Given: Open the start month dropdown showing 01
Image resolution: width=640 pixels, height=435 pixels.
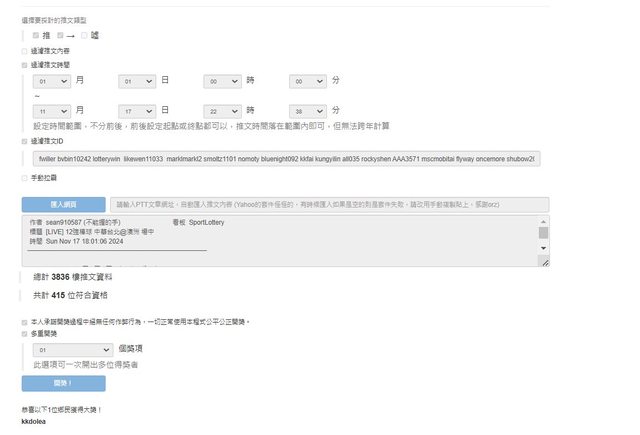Looking at the screenshot, I should pos(51,80).
